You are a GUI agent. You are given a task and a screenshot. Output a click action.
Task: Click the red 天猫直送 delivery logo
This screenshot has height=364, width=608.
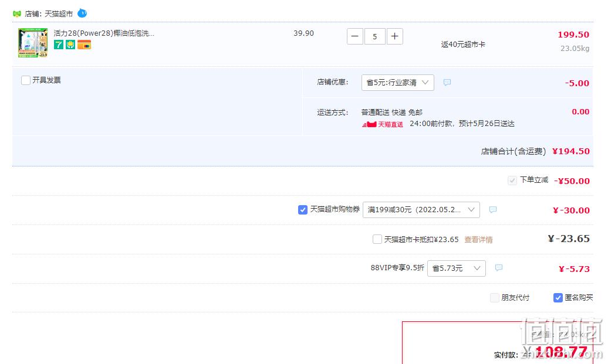point(383,124)
